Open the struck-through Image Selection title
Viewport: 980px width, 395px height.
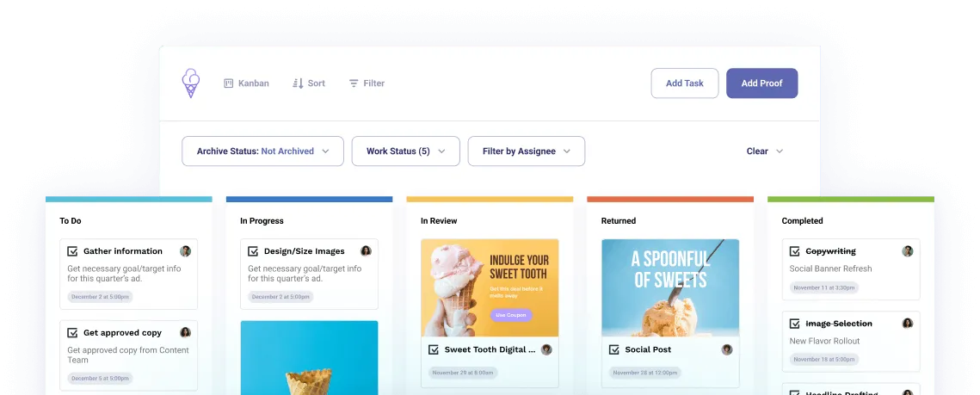click(839, 324)
